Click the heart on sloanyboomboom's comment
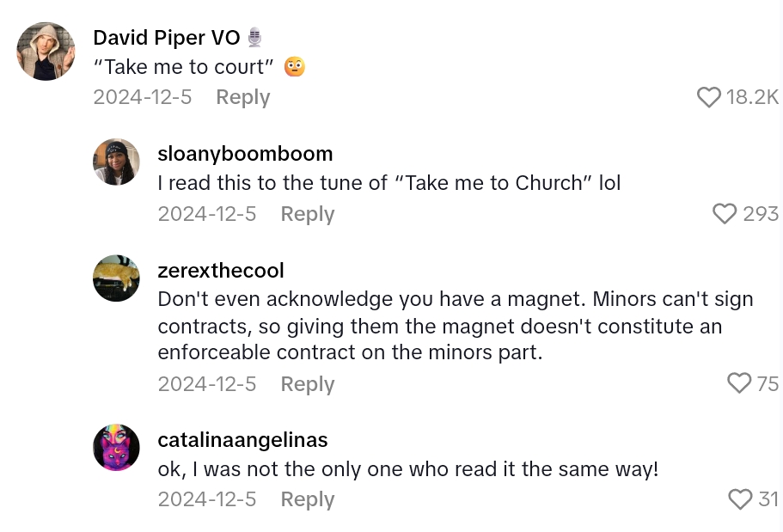Viewport: 783px width, 532px height. pyautogui.click(x=725, y=214)
